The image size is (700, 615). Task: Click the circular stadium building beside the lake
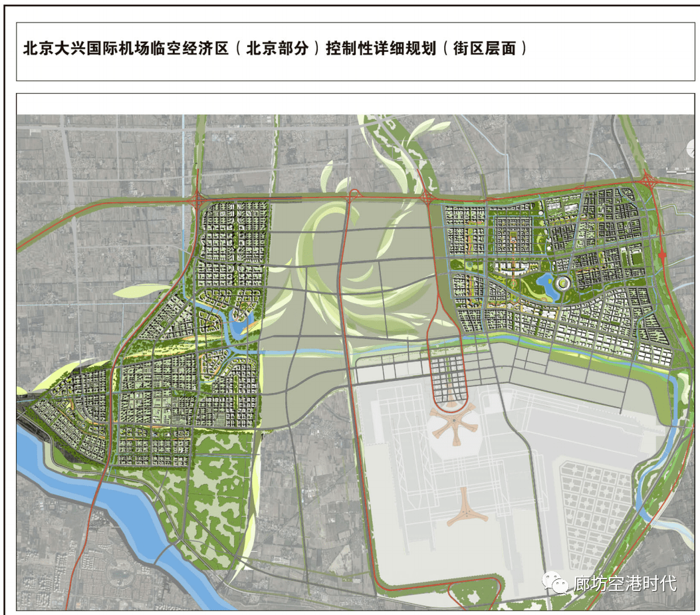point(562,283)
